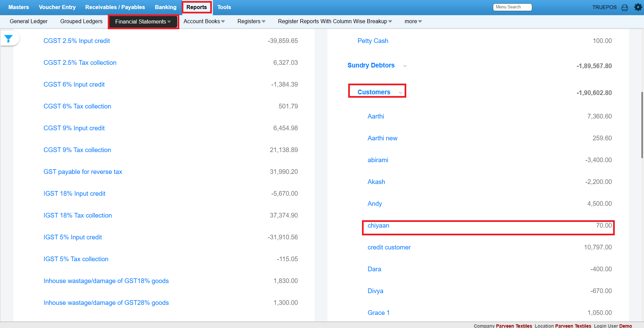Screen dimensions: 644x328
Task: Expand Register Reports With Column Wise Breakup
Action: pos(335,21)
